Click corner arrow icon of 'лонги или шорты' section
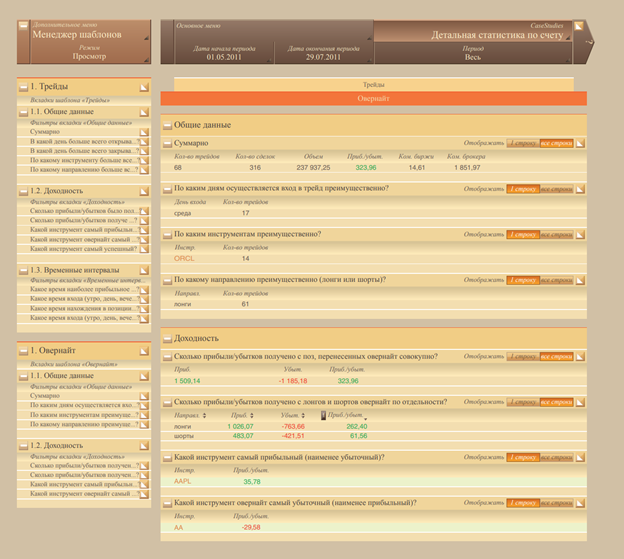Viewport: 624px width, 559px height. (580, 281)
